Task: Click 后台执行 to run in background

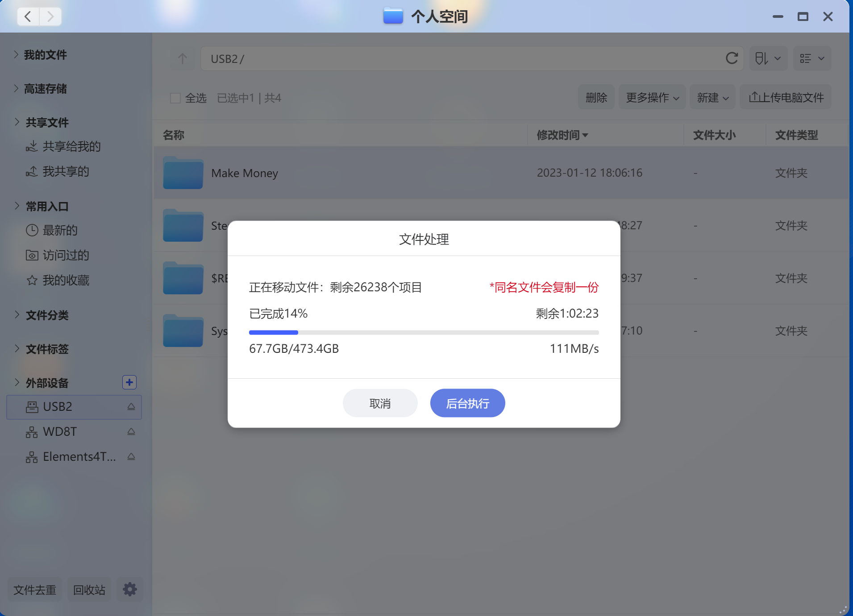Action: [x=468, y=403]
